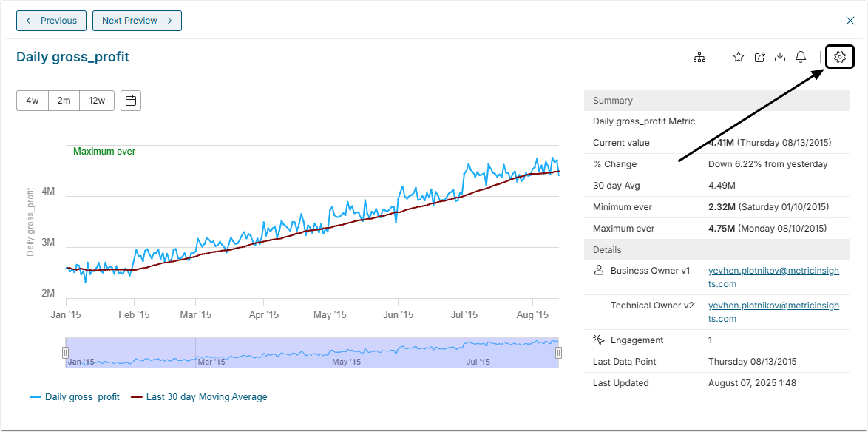This screenshot has height=432, width=868.
Task: Close the preview with X icon
Action: click(x=850, y=21)
